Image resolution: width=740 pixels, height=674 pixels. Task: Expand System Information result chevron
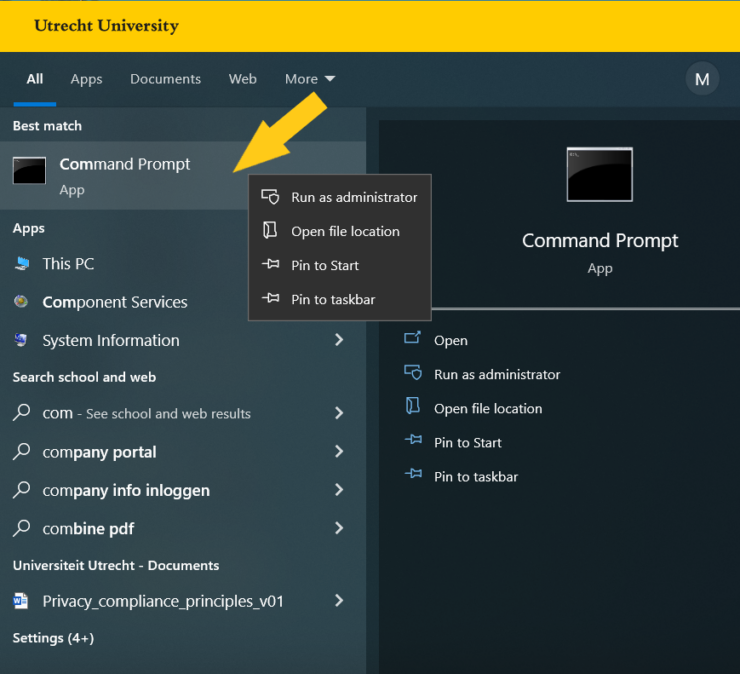coord(339,340)
